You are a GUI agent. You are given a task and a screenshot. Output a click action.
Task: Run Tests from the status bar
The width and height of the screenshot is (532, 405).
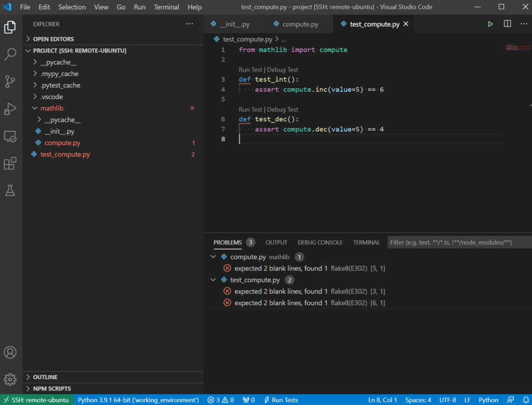281,400
